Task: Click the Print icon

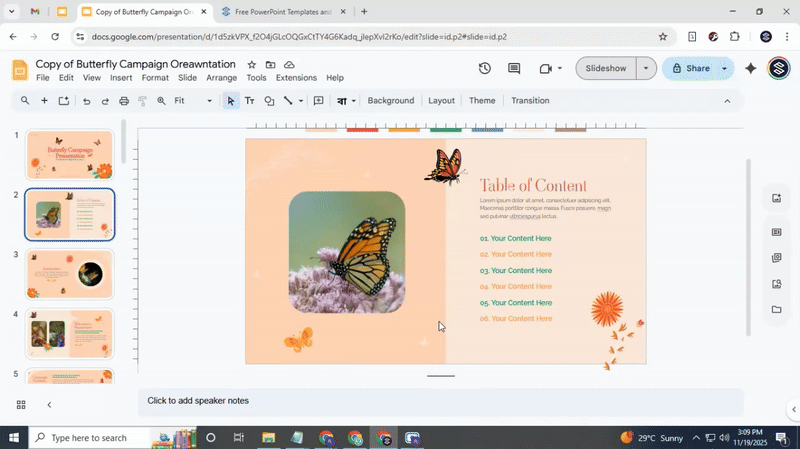Action: [124, 101]
